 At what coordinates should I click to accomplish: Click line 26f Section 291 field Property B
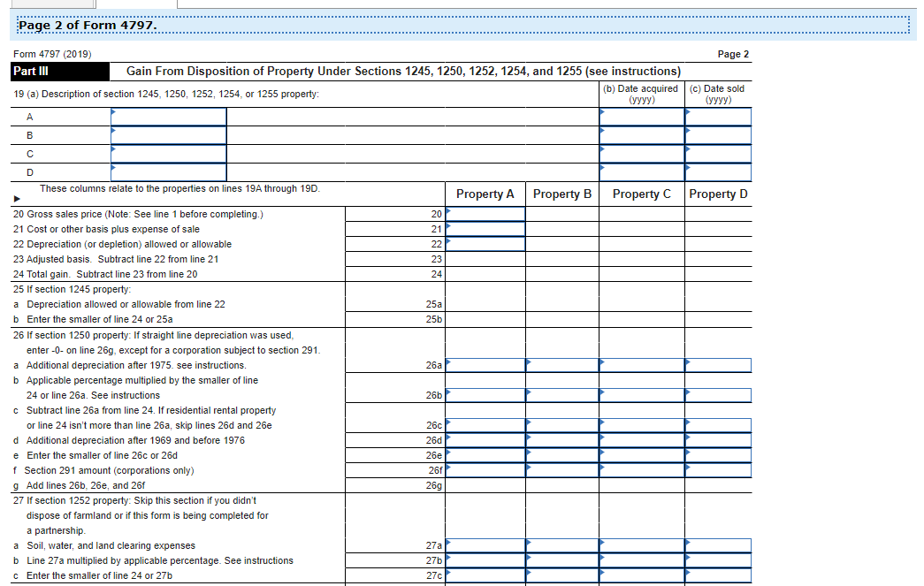[x=562, y=470]
